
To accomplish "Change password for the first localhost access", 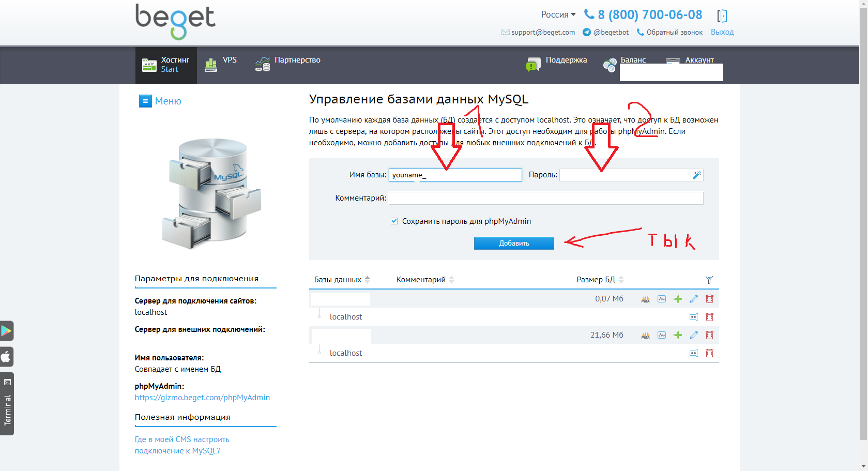I will click(693, 317).
